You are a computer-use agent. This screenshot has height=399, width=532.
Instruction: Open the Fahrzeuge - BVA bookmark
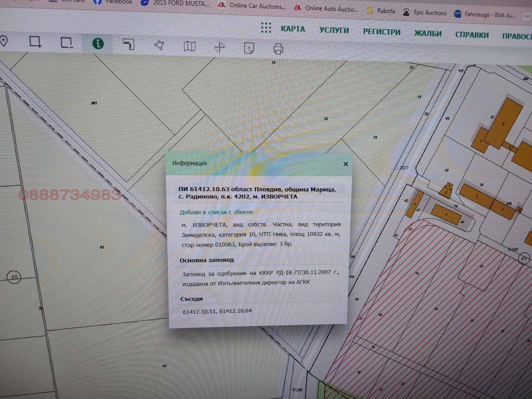point(485,15)
